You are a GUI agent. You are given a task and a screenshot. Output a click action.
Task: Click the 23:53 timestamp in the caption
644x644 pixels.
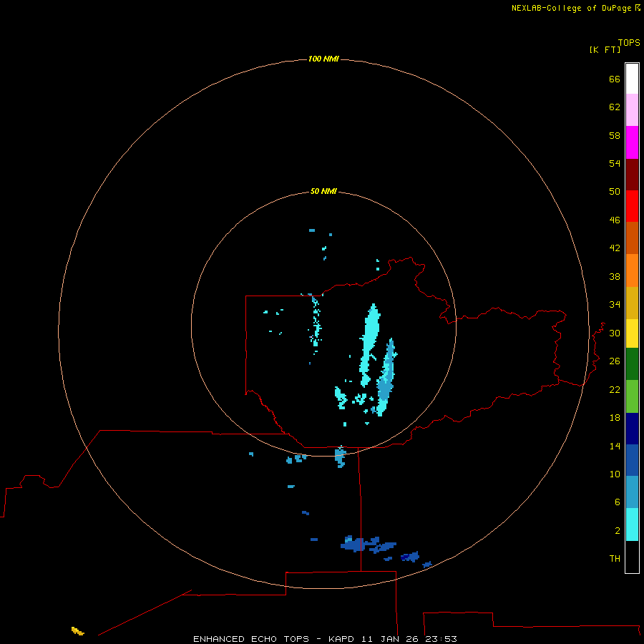click(441, 639)
